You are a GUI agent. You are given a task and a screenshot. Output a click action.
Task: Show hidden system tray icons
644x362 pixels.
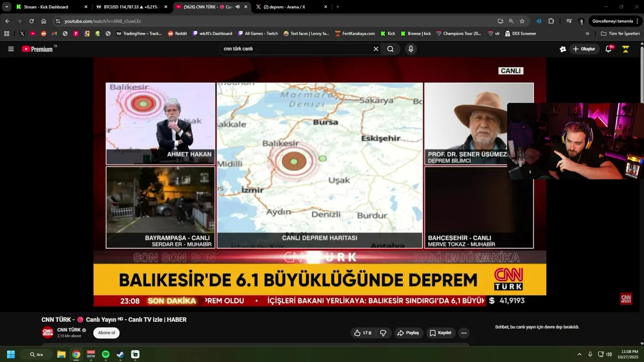[579, 354]
